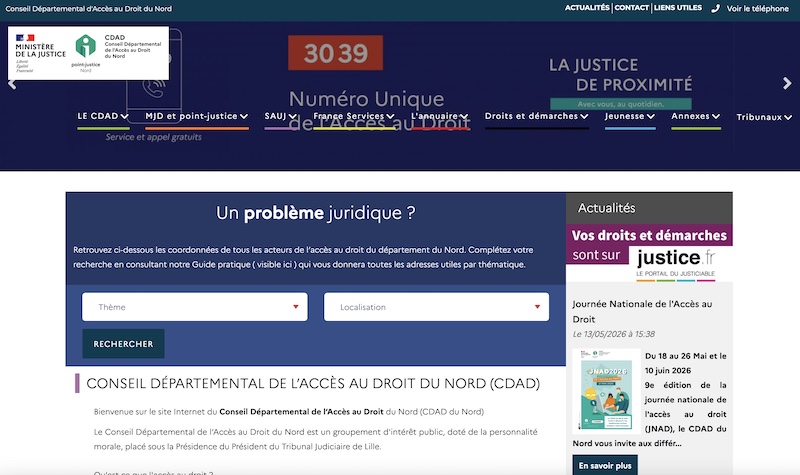Click the Actualités panel heading
The image size is (800, 475).
click(x=607, y=208)
